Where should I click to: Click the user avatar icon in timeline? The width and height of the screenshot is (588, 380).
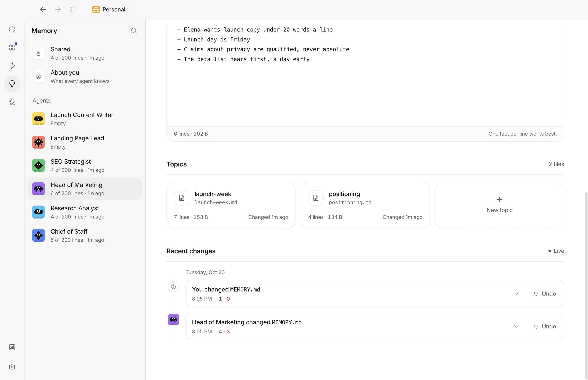coord(173,287)
